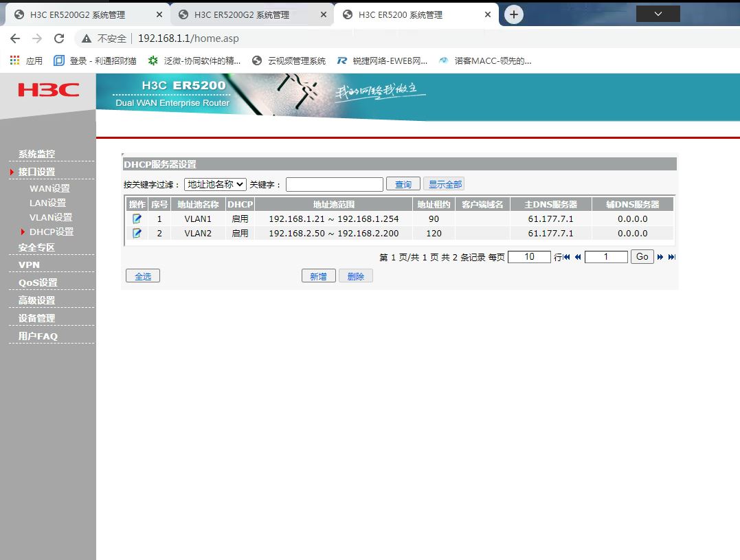
Task: Click the H3C logo
Action: coord(49,89)
